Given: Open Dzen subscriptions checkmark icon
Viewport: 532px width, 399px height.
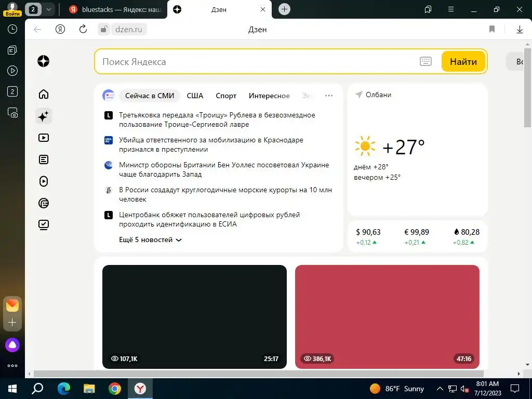Looking at the screenshot, I should (44, 224).
